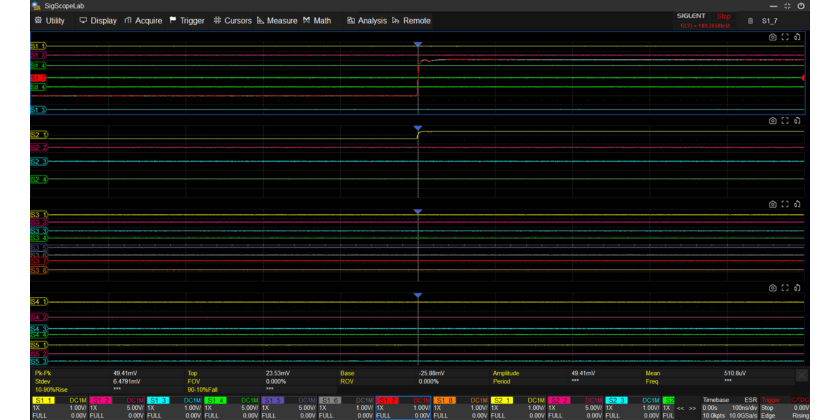
Task: Toggle the S1_7 red channel box
Action: tap(388, 400)
